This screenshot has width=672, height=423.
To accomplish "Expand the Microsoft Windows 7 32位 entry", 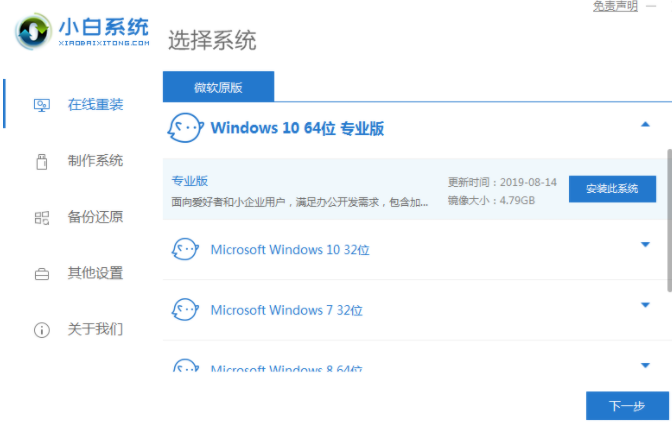I will pos(645,305).
